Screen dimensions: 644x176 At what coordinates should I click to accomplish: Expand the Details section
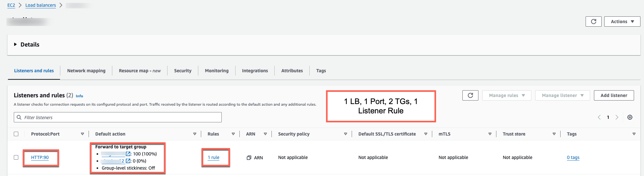tap(15, 45)
